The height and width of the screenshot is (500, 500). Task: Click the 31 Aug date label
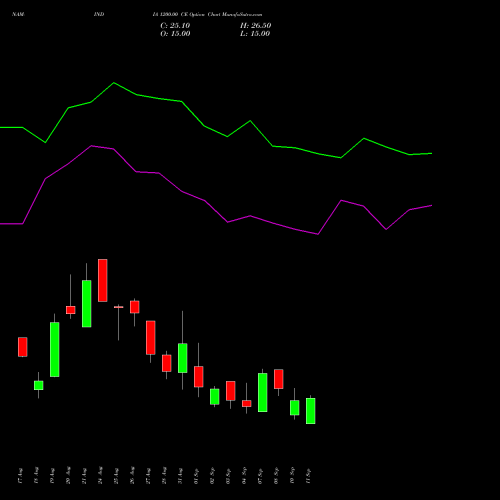(181, 476)
